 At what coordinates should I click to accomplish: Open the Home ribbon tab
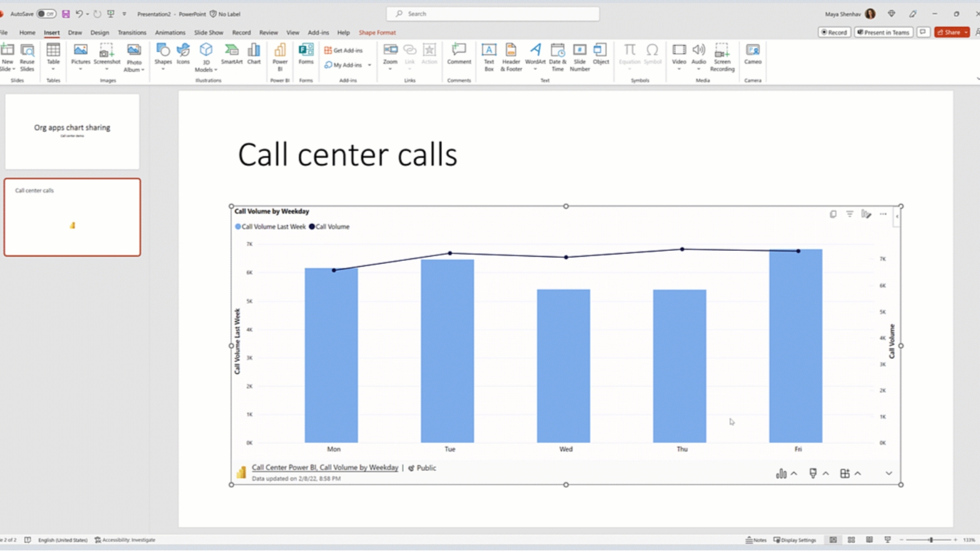(x=27, y=32)
